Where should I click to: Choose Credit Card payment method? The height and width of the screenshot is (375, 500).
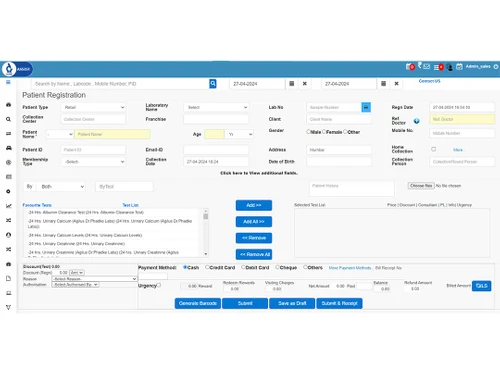207,267
